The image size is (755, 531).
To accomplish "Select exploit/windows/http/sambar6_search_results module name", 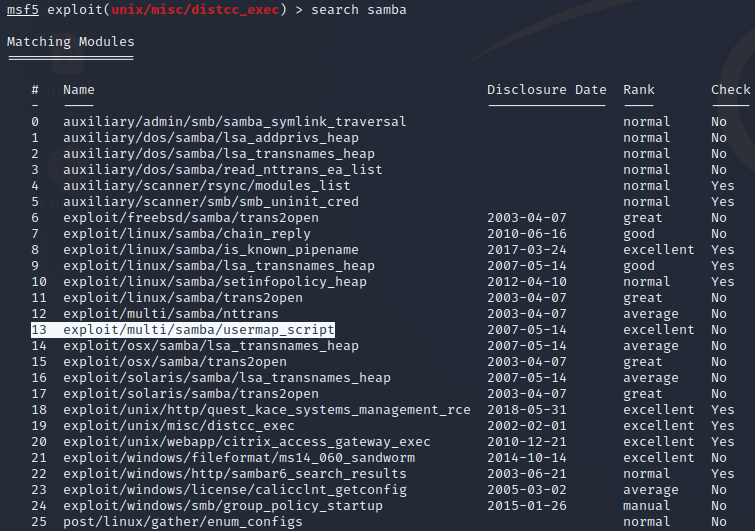I will coord(234,474).
